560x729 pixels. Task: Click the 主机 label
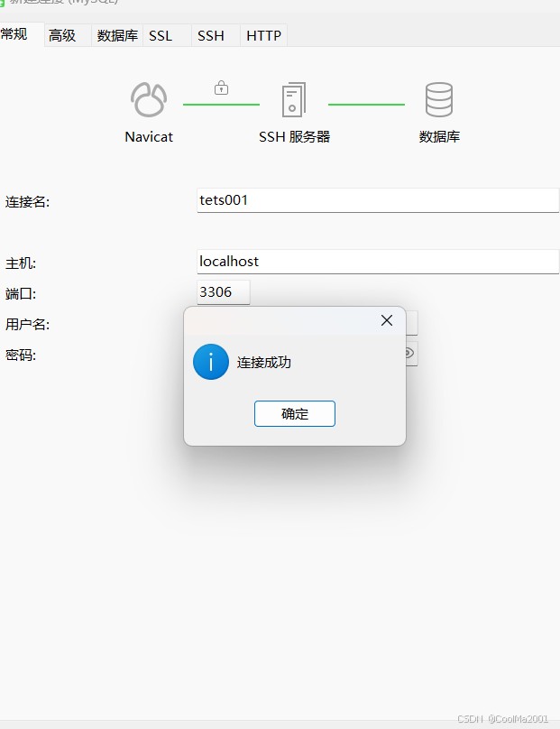point(21,263)
